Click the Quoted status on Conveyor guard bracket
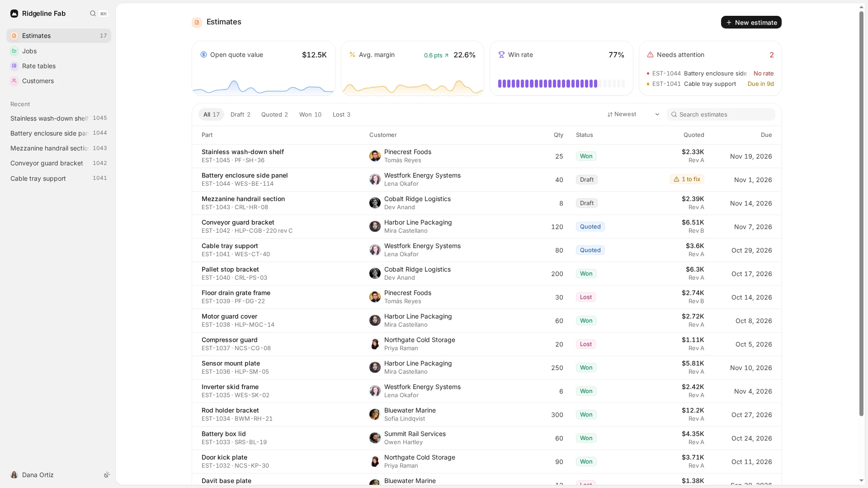Image resolution: width=868 pixels, height=488 pixels. [x=590, y=226]
